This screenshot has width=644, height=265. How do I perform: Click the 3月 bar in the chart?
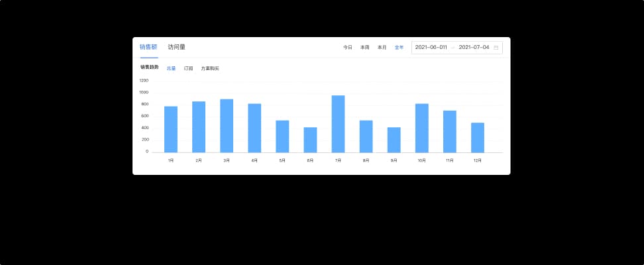pos(227,126)
